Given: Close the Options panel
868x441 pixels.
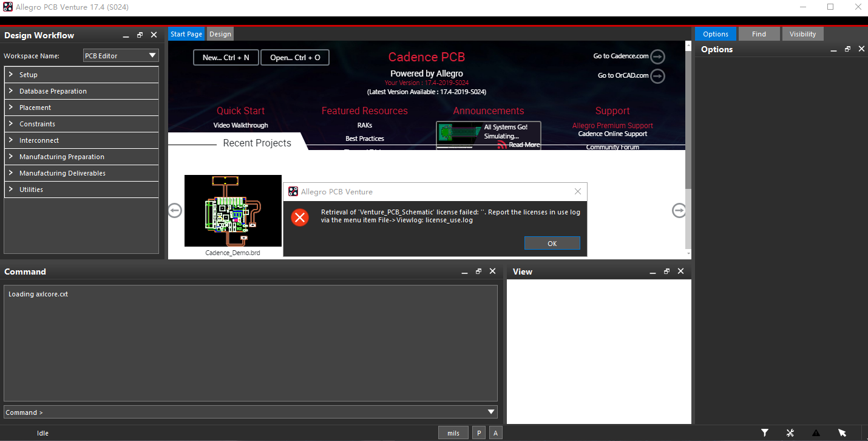Looking at the screenshot, I should 862,49.
